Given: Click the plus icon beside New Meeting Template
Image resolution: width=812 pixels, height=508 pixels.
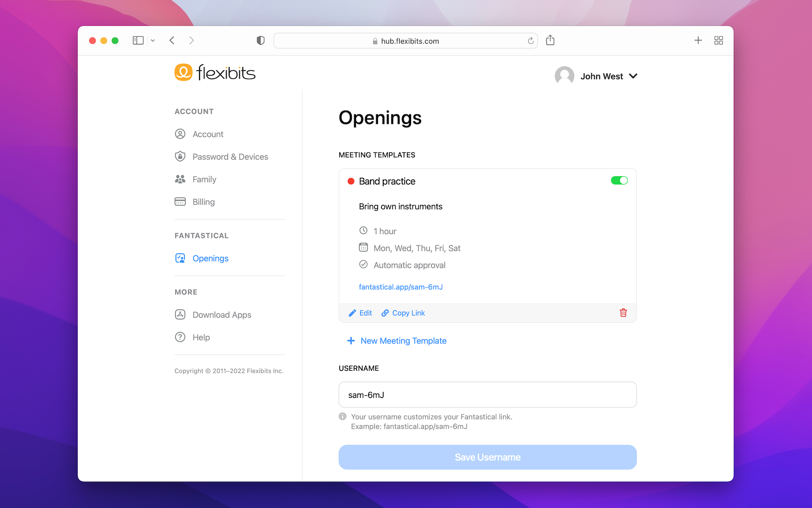Looking at the screenshot, I should coord(351,341).
